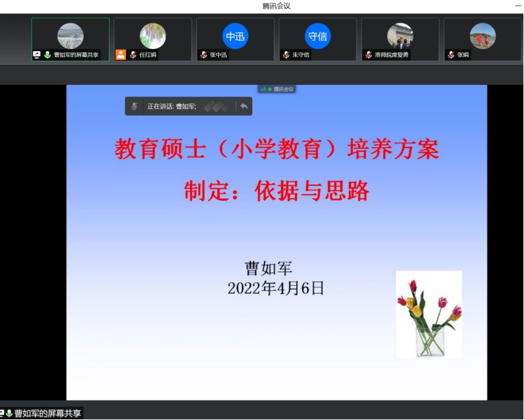
Task: Select 任红娟's participant video tile
Action: pyautogui.click(x=153, y=39)
